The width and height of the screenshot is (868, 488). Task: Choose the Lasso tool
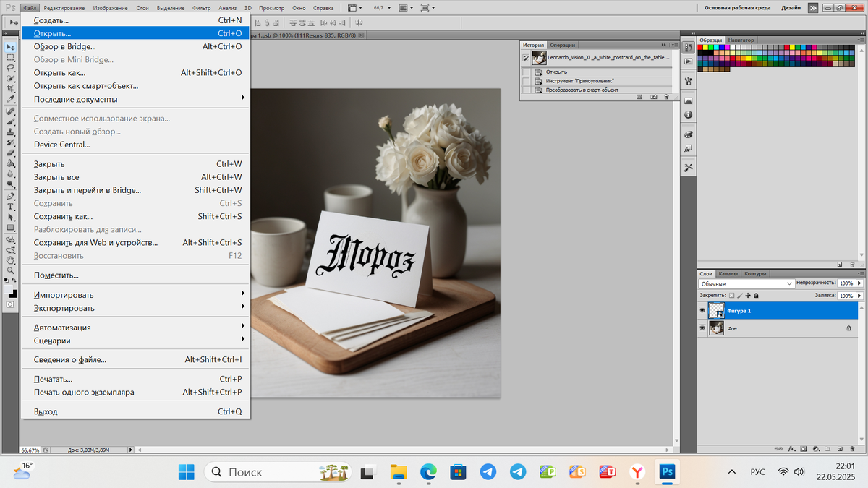[11, 67]
